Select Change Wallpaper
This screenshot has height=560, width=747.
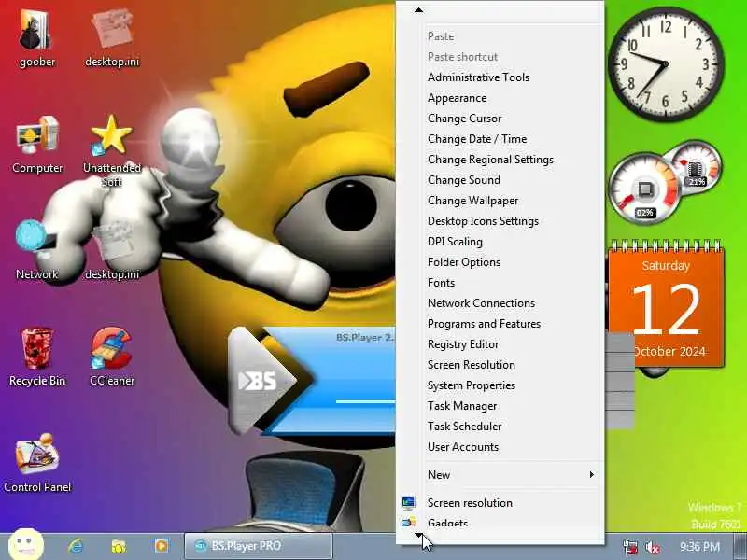[472, 200]
